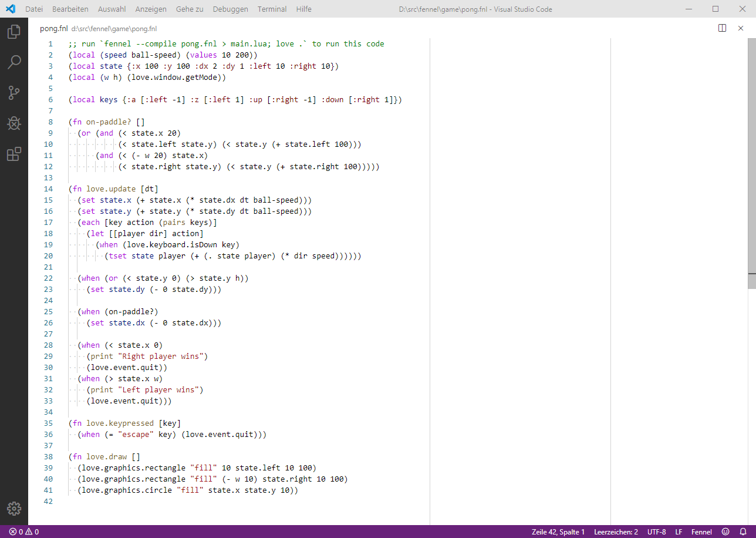Click 'on-paddle?' function name on line 8

click(x=109, y=122)
